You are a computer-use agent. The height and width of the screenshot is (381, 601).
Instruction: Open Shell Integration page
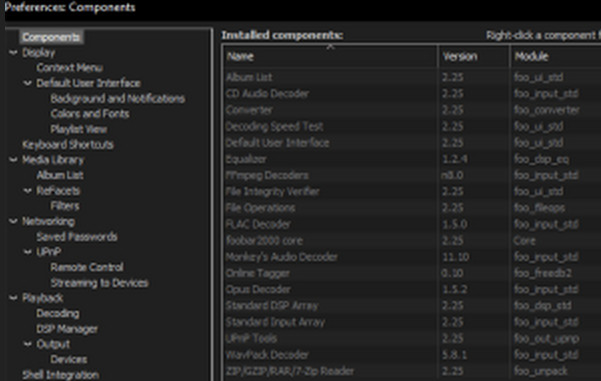coord(61,374)
